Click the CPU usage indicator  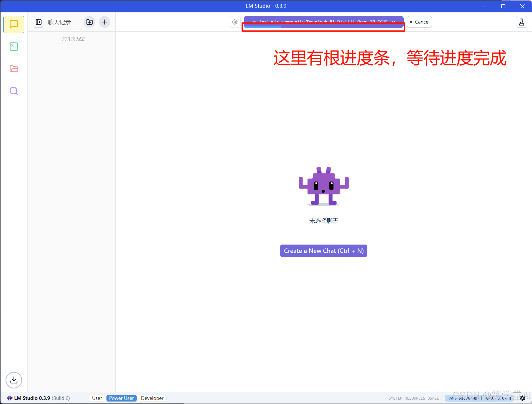click(498, 398)
